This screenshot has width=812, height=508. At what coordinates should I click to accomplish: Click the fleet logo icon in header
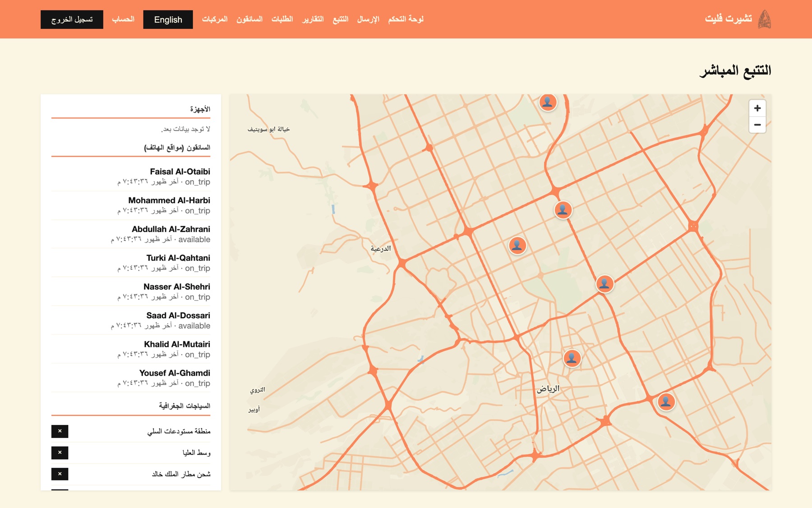pos(764,19)
